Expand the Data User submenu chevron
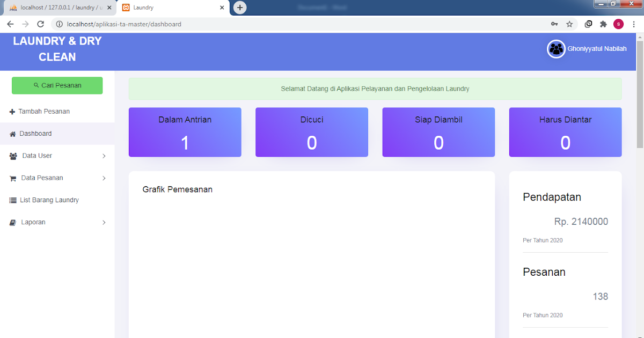The image size is (644, 338). (x=104, y=156)
